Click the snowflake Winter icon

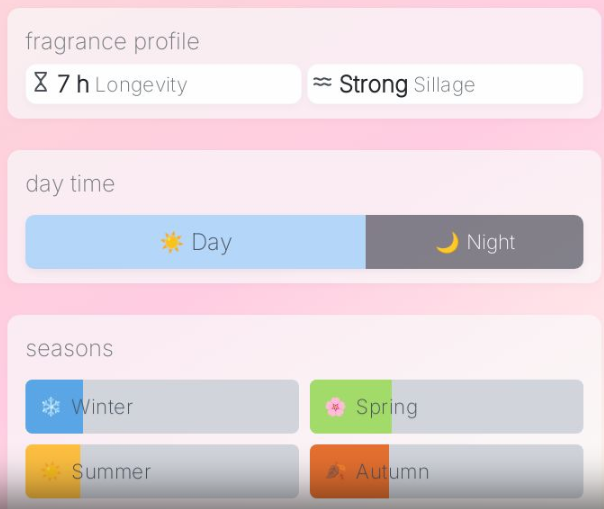[x=51, y=407]
